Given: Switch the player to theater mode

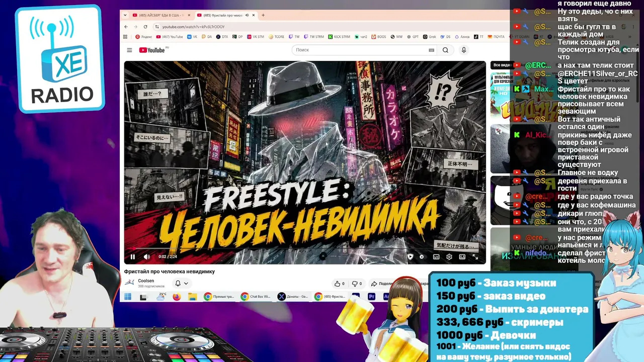Looking at the screenshot, I should click(462, 257).
